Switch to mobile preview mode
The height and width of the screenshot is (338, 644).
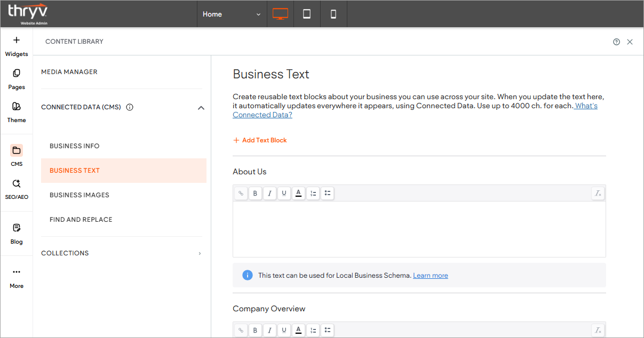[333, 14]
